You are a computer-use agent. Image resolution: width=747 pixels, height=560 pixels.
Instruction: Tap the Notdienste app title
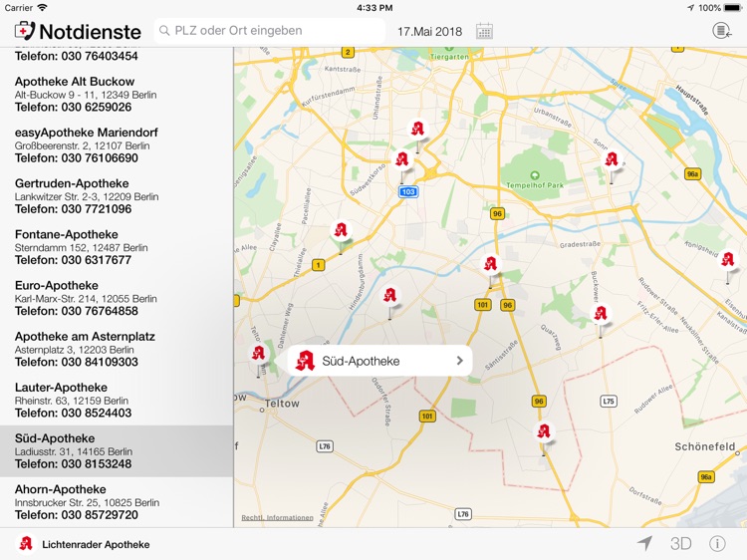pyautogui.click(x=90, y=32)
